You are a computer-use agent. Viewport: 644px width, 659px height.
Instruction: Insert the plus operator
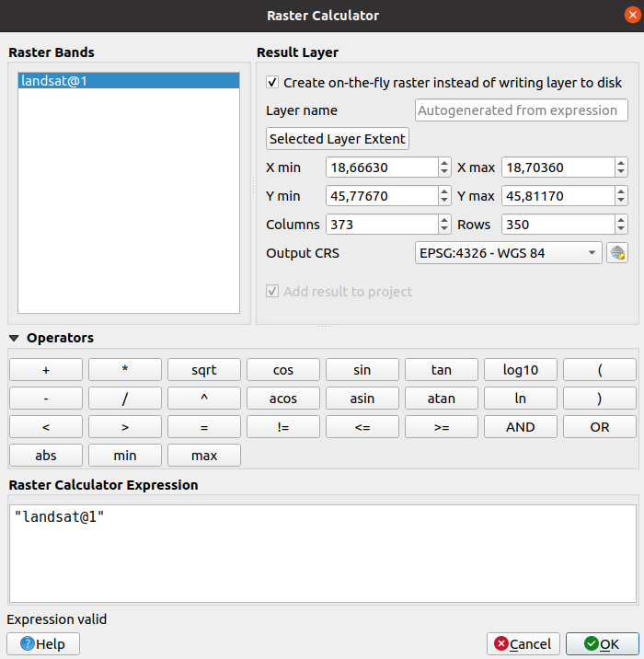pos(46,370)
